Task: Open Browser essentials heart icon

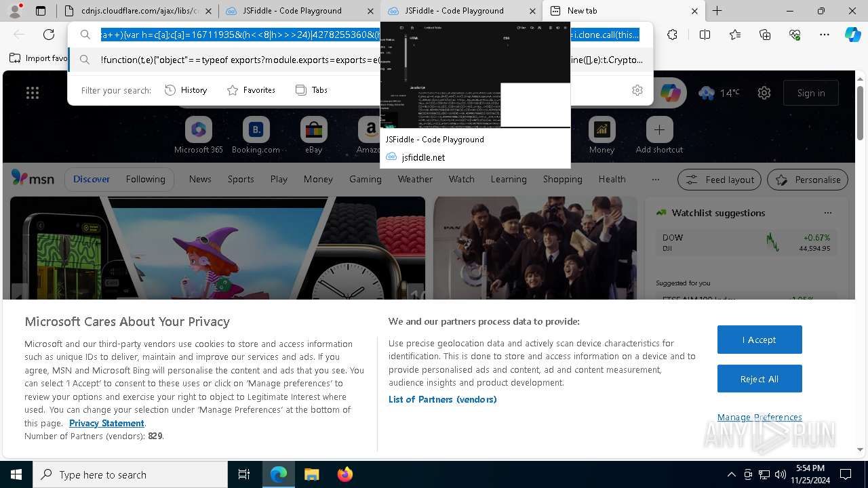Action: pos(795,35)
